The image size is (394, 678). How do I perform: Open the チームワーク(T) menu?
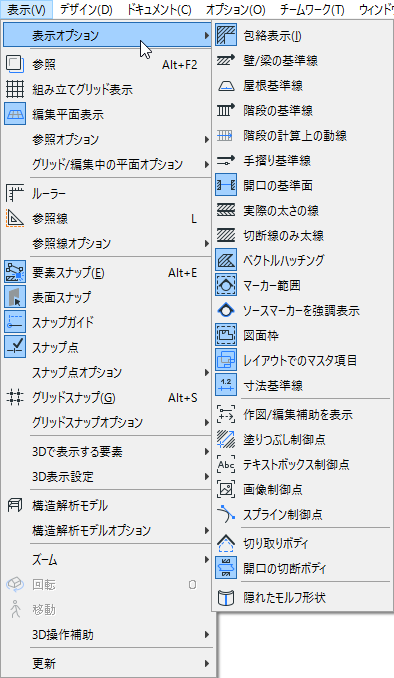(x=312, y=10)
